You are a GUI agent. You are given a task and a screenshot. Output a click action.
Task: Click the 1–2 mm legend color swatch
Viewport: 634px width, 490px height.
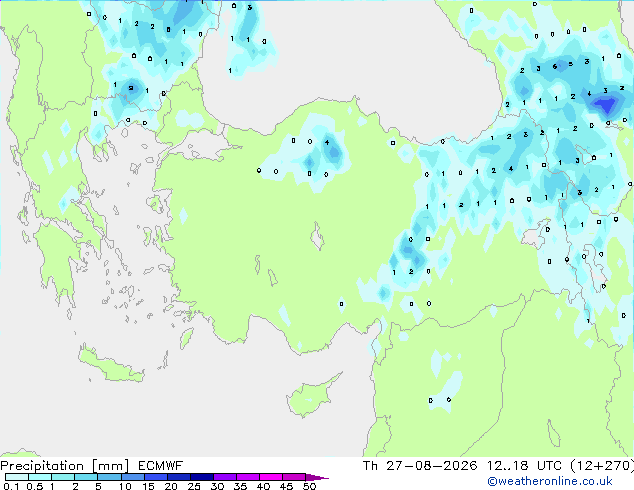pos(63,477)
